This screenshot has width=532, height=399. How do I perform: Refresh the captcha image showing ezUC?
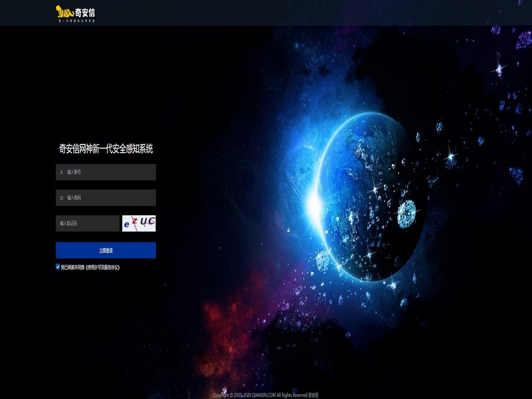click(139, 223)
